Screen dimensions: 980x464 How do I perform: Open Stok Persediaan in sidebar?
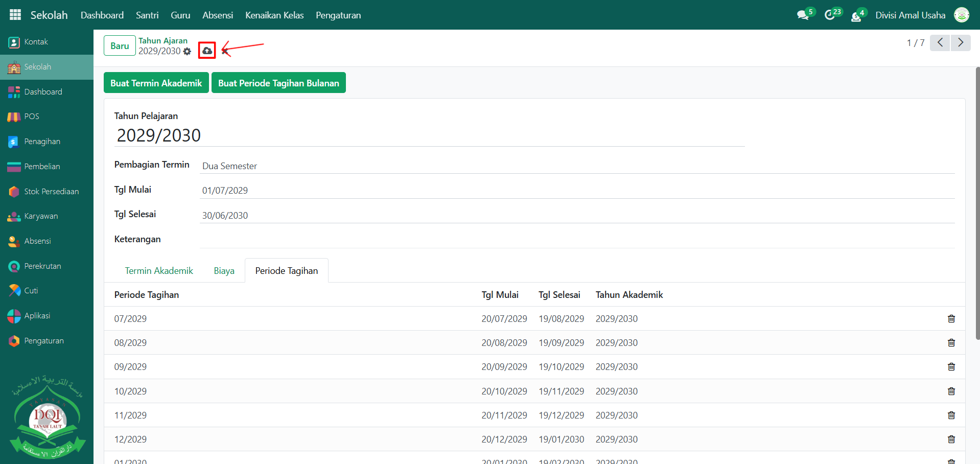51,192
